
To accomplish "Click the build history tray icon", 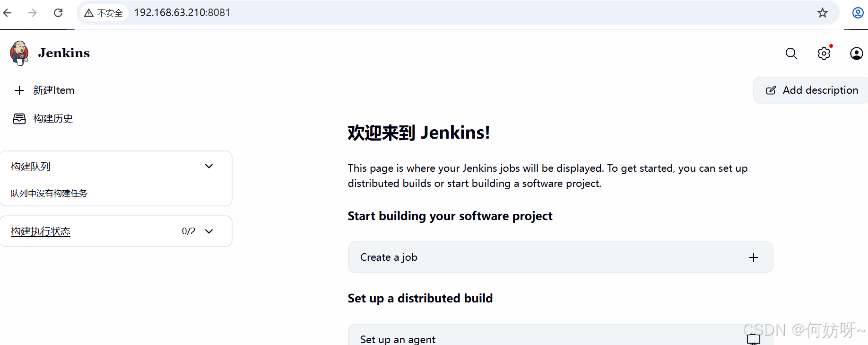I will pos(19,119).
